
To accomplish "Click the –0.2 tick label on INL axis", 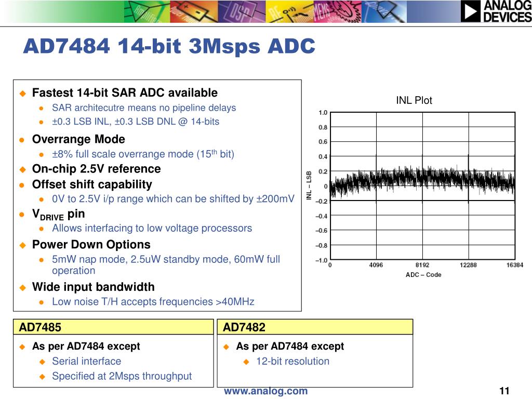I will [321, 201].
